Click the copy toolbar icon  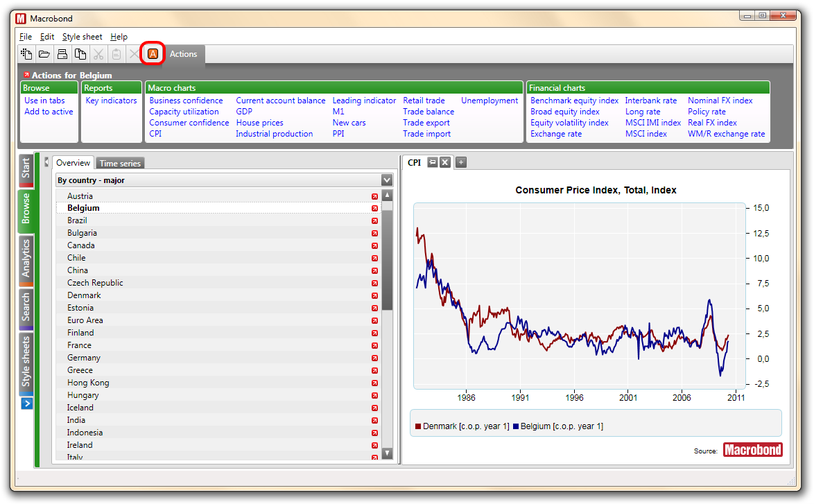[80, 53]
